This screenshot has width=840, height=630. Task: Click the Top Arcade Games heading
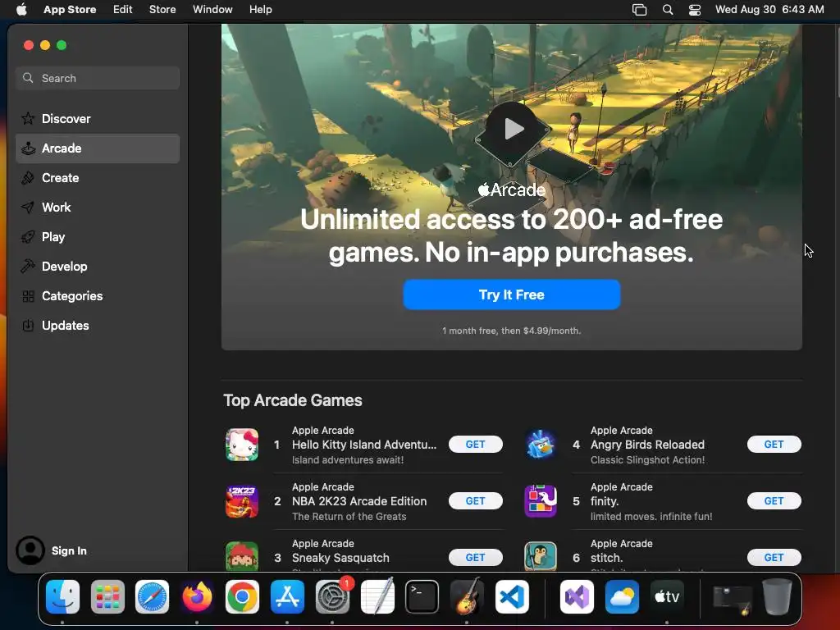pos(293,400)
